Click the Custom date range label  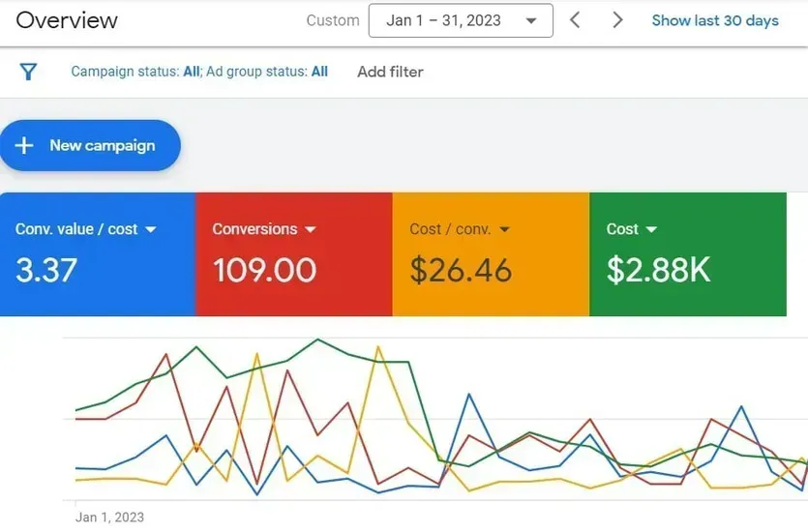pos(333,20)
